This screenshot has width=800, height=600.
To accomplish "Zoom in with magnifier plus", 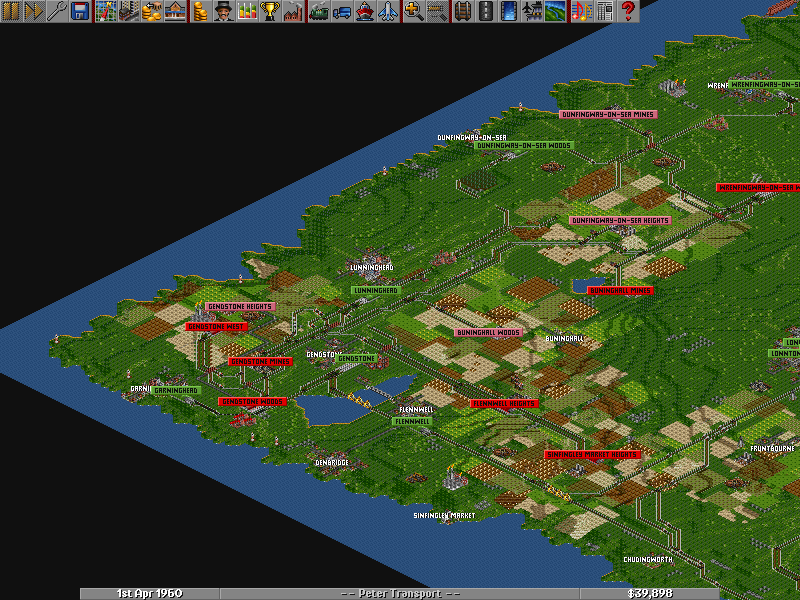I will click(x=414, y=11).
